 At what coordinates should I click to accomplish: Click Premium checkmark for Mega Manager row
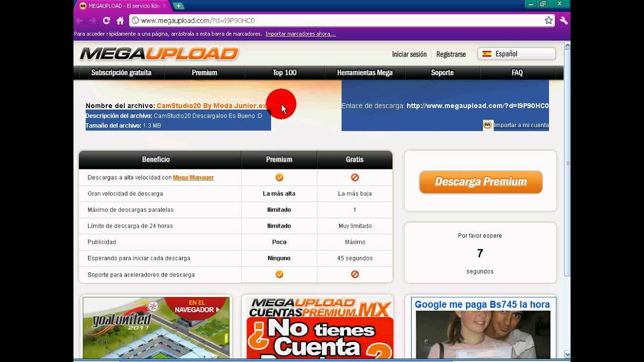click(279, 177)
